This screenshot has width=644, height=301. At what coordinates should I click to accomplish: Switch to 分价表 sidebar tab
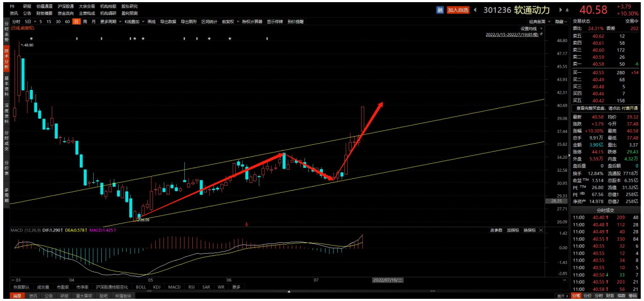click(6, 168)
